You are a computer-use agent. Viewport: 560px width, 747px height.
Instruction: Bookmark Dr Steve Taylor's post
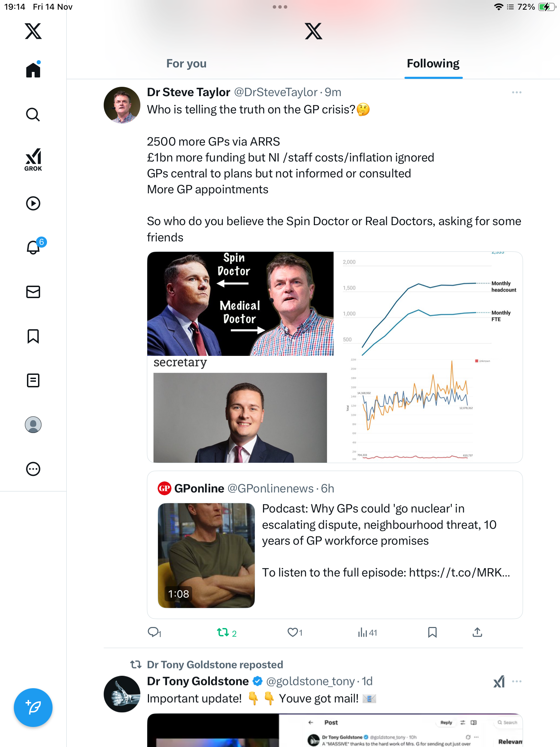click(x=432, y=633)
